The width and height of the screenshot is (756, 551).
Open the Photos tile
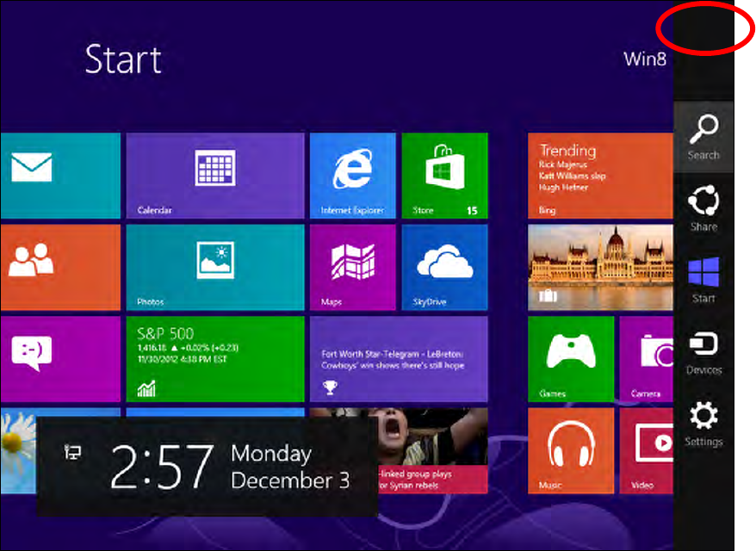pos(215,267)
